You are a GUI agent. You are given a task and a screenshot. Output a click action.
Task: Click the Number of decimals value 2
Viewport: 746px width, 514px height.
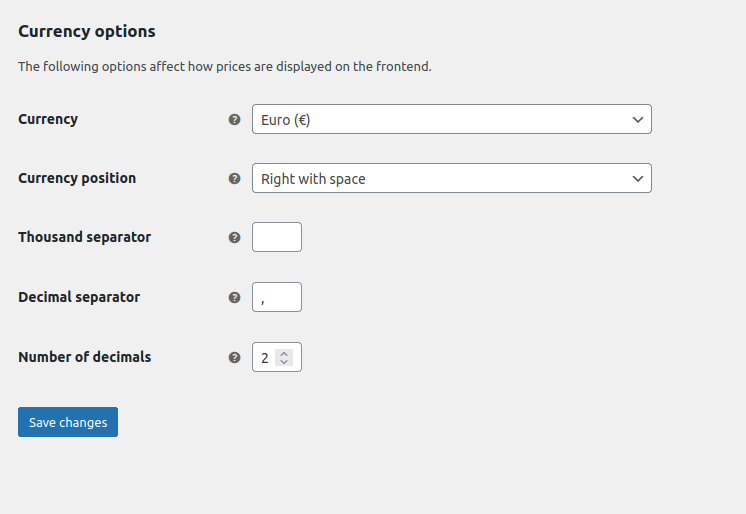point(265,357)
